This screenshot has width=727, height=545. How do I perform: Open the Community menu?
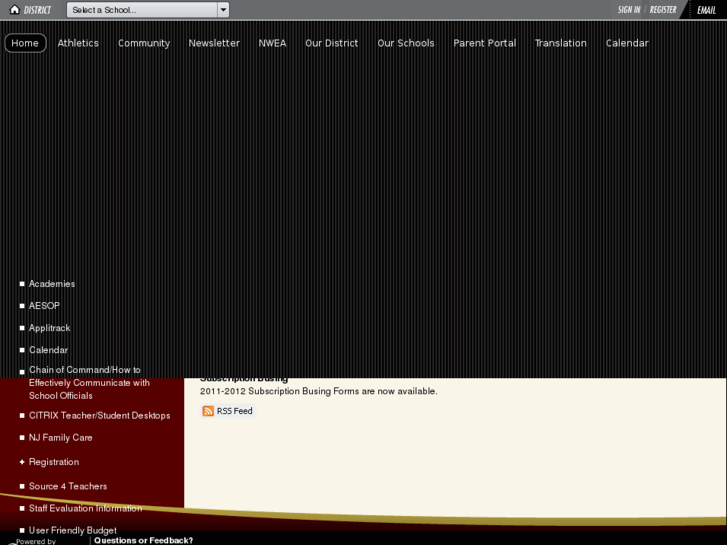point(144,43)
